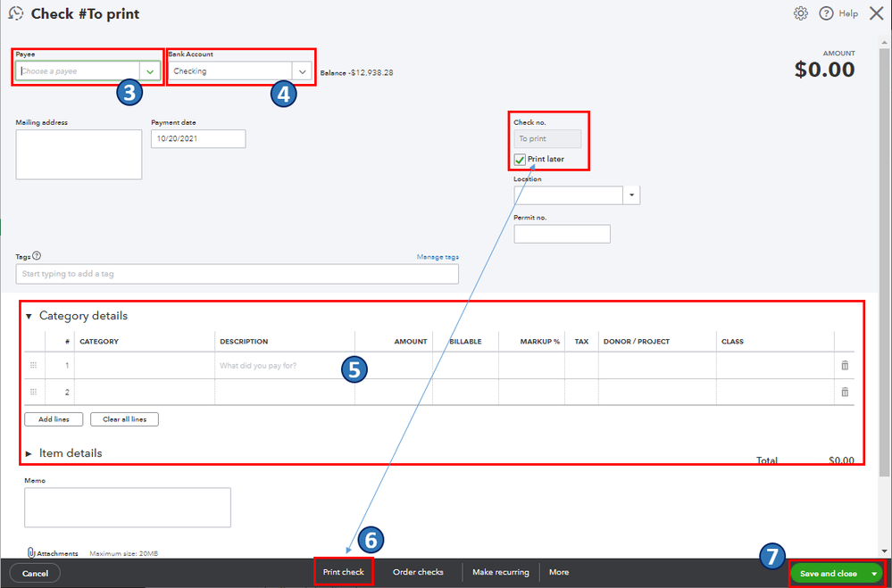Delete category line 2 with trash icon
Viewport: 892px width, 588px height.
point(845,392)
